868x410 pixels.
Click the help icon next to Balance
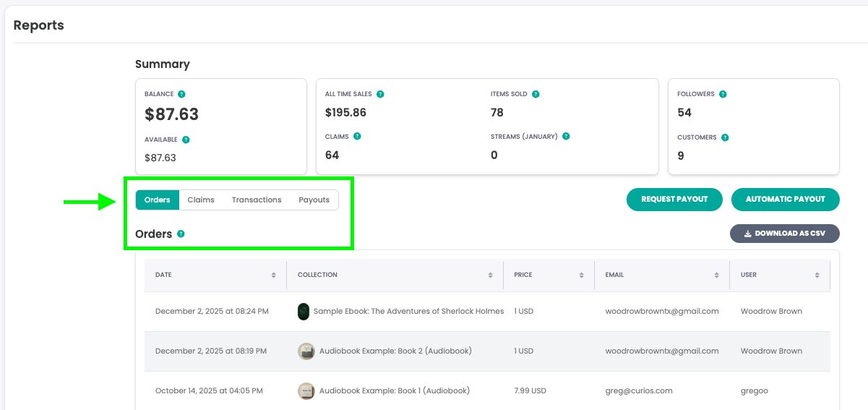point(181,94)
